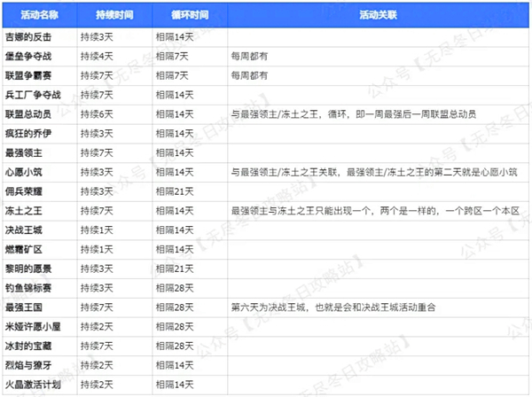532x397 pixels.
Task: Click 相隔28天 in the 冰封的宝藏 row
Action: (x=175, y=346)
